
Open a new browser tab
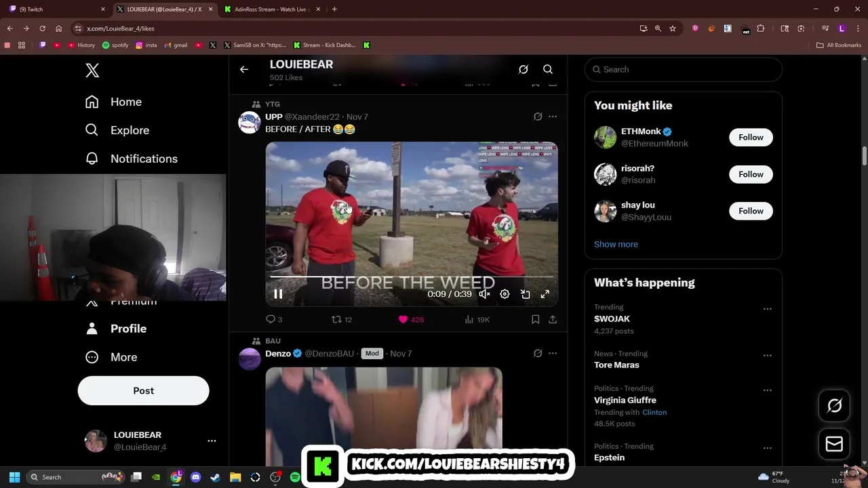tap(334, 9)
